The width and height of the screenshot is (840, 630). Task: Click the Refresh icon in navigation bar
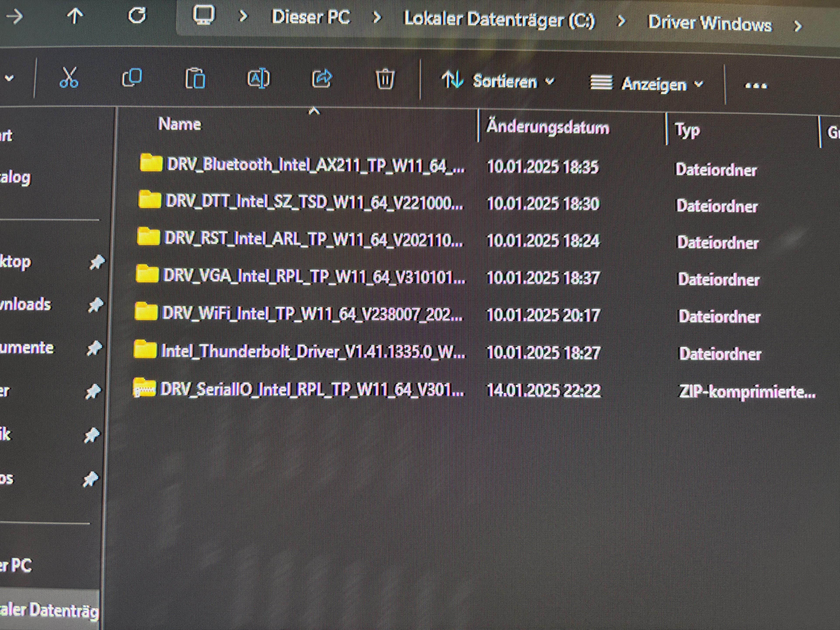(137, 16)
